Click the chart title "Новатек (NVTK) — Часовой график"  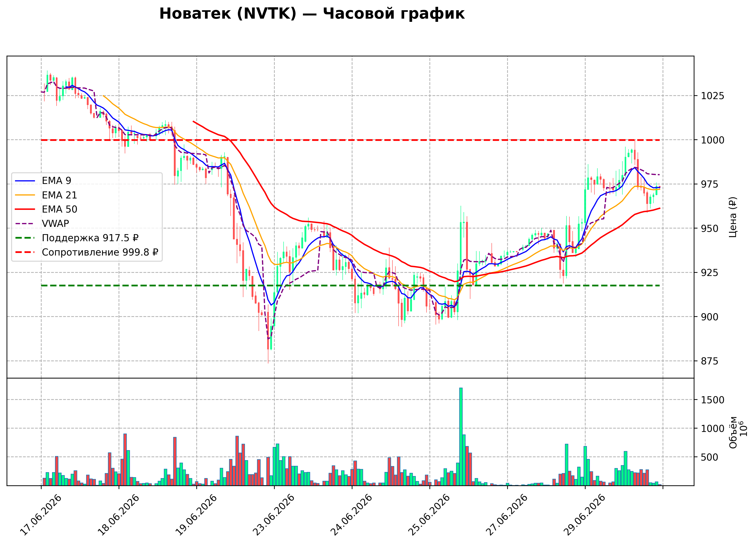312,14
